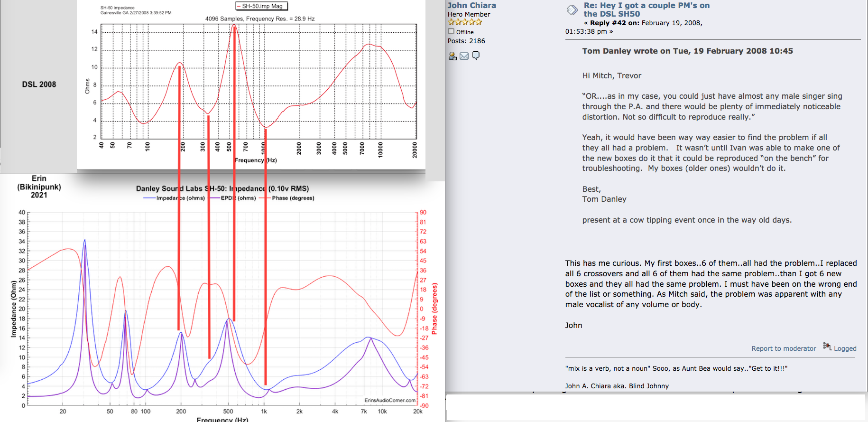Click the 'Tom Danley wrote on Tue, 19 February 2008' quote header
The width and height of the screenshot is (868, 422).
tap(687, 51)
